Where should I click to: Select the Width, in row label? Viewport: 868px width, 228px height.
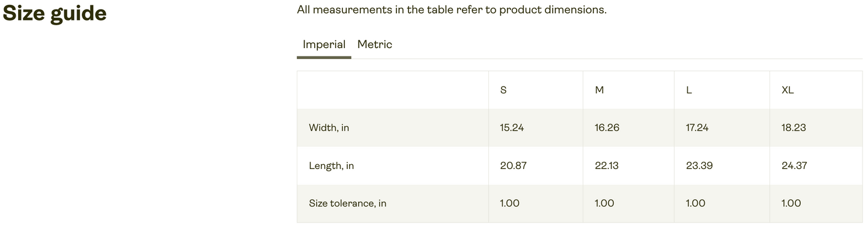point(329,128)
